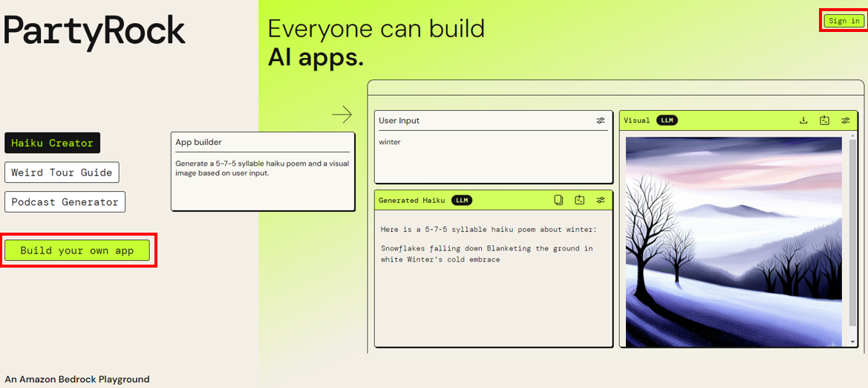Click the Sign in button

click(x=844, y=21)
